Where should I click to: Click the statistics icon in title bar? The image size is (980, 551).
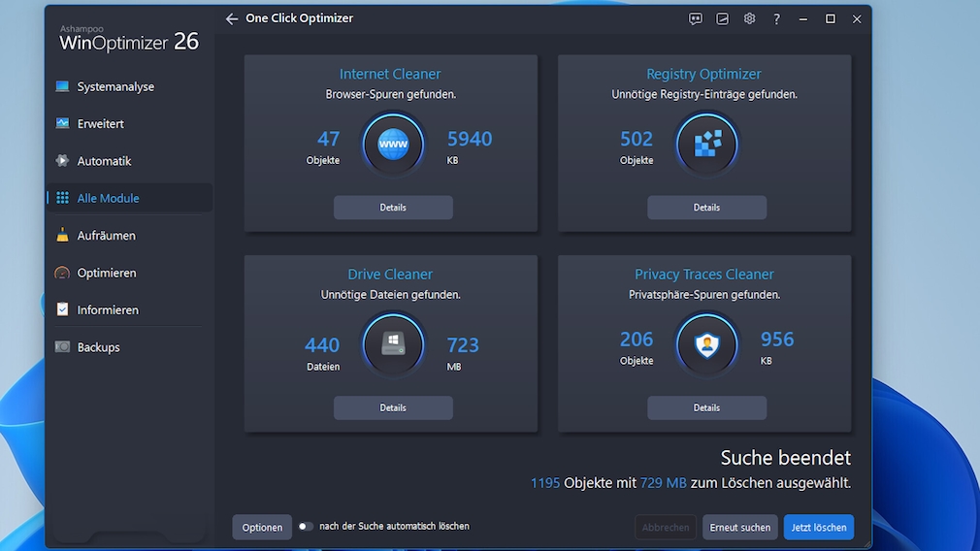[722, 18]
